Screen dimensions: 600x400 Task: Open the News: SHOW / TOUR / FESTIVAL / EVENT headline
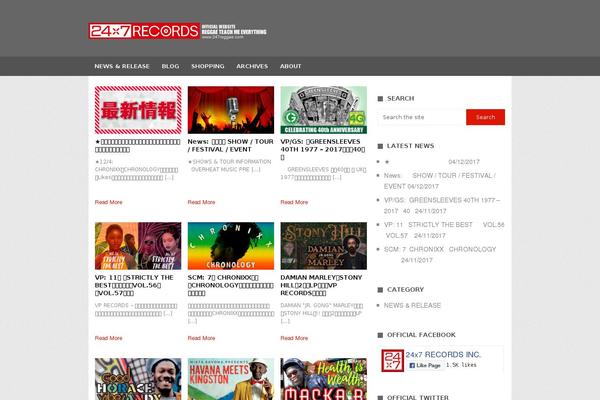230,145
